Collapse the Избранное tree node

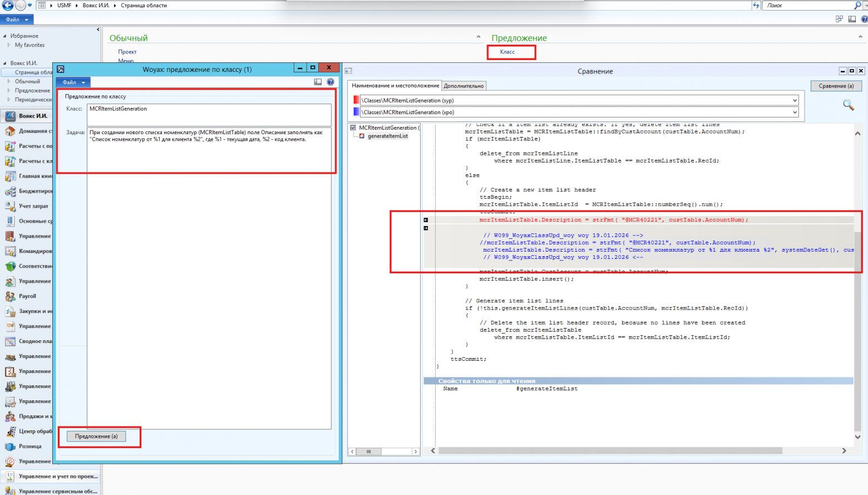point(5,36)
